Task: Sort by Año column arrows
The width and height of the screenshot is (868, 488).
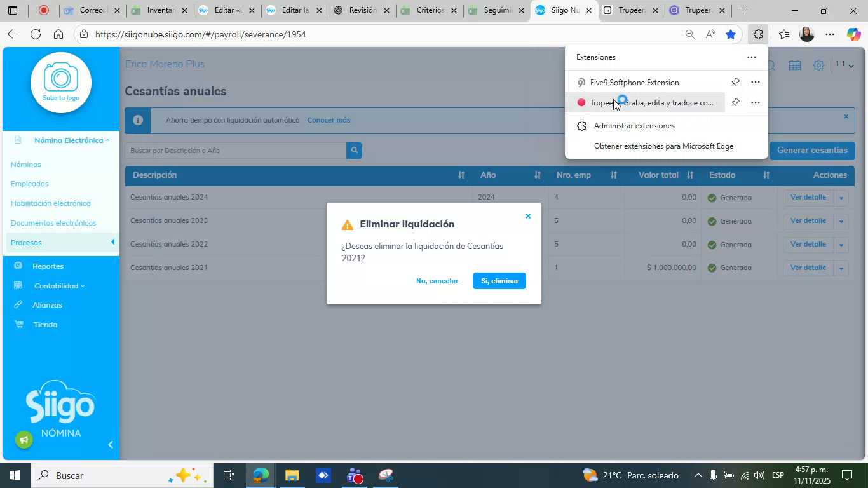Action: (538, 175)
